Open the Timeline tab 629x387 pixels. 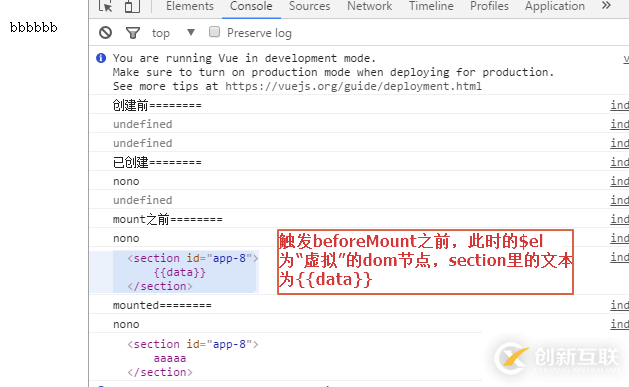(x=431, y=6)
